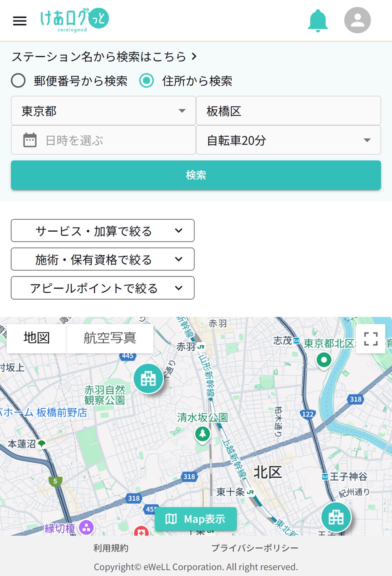Expand アピールポイントで絞る filter
The image size is (392, 576).
(102, 288)
